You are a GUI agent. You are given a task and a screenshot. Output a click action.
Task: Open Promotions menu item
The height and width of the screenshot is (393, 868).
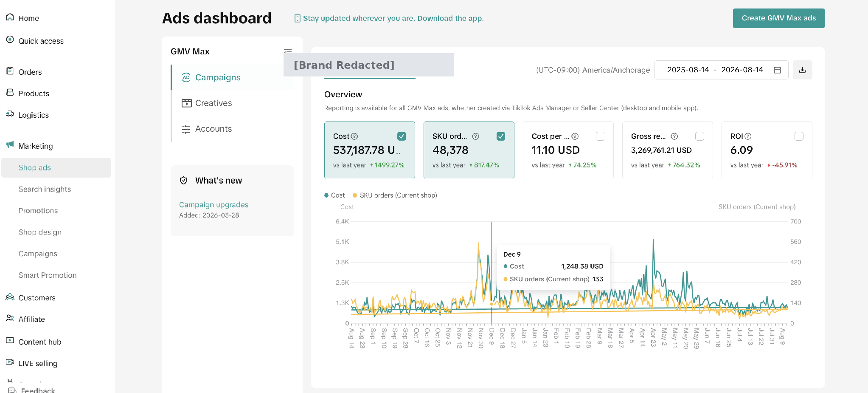[x=38, y=211]
